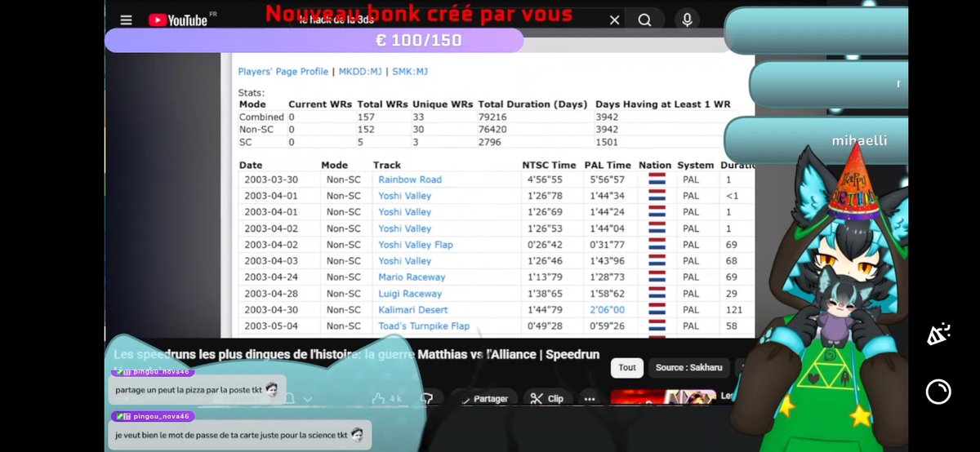This screenshot has height=452, width=980.
Task: Dislike the video with thumbs down
Action: (x=425, y=399)
